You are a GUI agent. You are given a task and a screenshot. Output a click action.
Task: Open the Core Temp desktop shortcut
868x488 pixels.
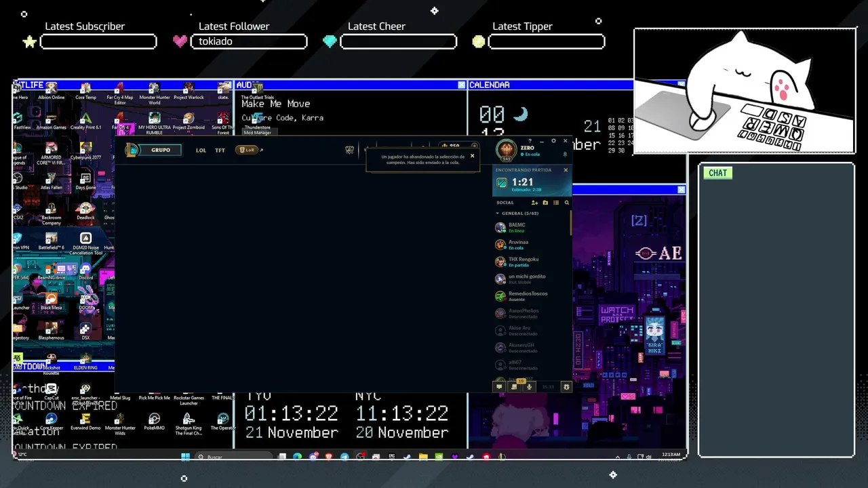(x=85, y=91)
